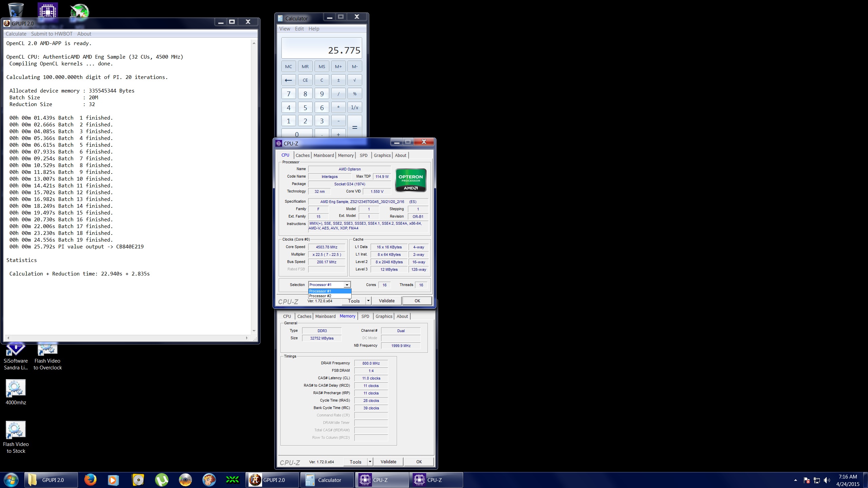Switch to first CPU-Z taskbar button
The image size is (868, 488).
(382, 480)
